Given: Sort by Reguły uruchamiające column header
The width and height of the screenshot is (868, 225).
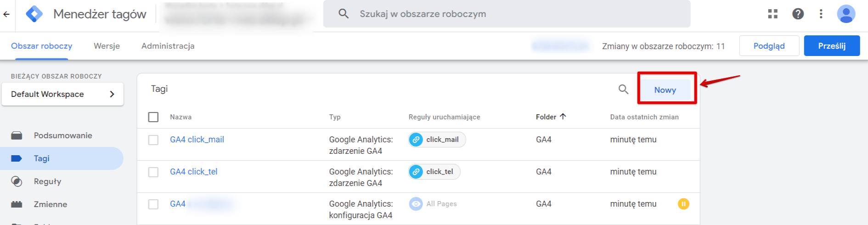Looking at the screenshot, I should point(445,117).
